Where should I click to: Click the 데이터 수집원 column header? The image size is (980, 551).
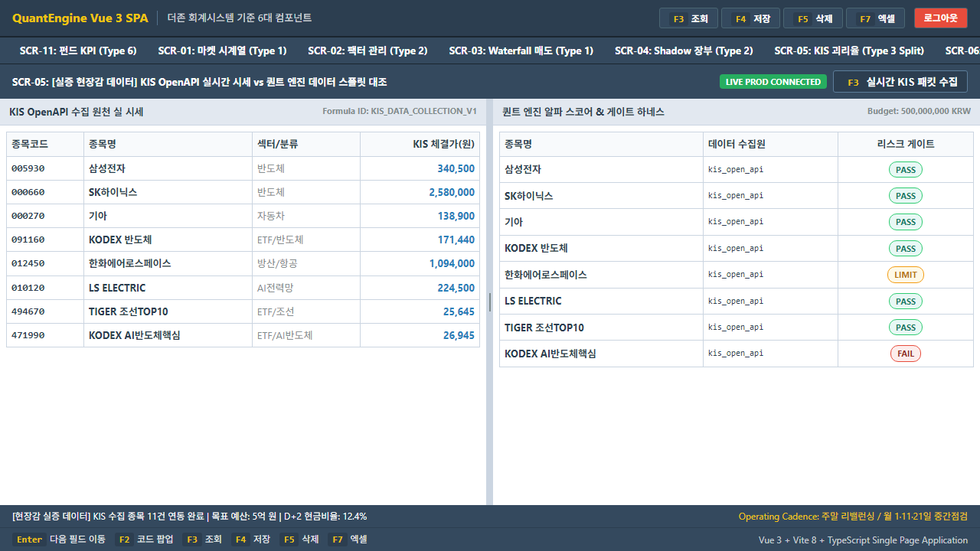click(770, 144)
